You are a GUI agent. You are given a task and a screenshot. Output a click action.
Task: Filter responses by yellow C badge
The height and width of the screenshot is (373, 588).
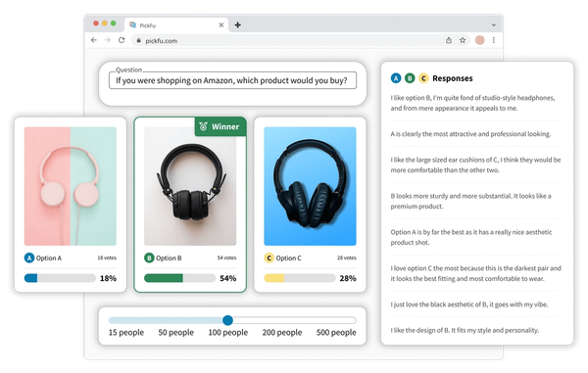pyautogui.click(x=423, y=78)
